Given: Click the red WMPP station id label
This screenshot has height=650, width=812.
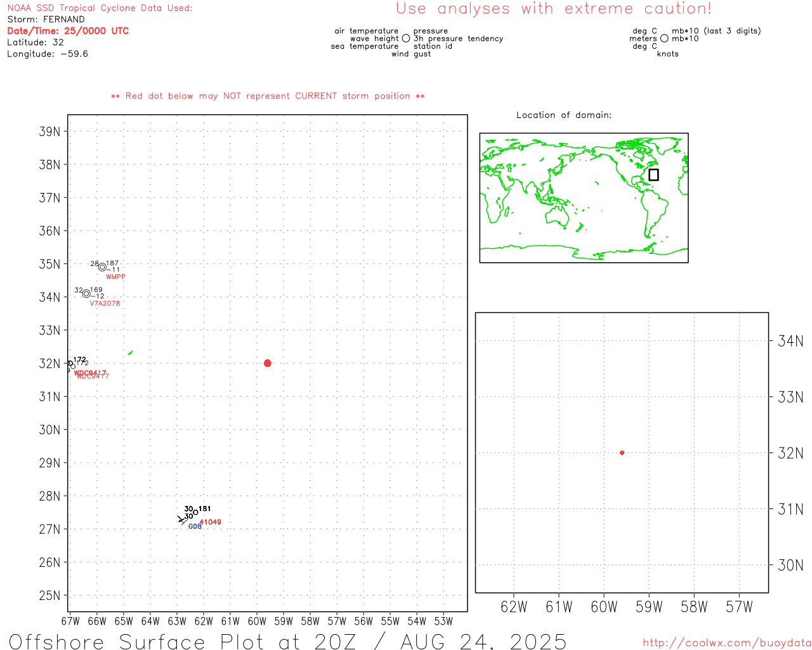Looking at the screenshot, I should [116, 277].
